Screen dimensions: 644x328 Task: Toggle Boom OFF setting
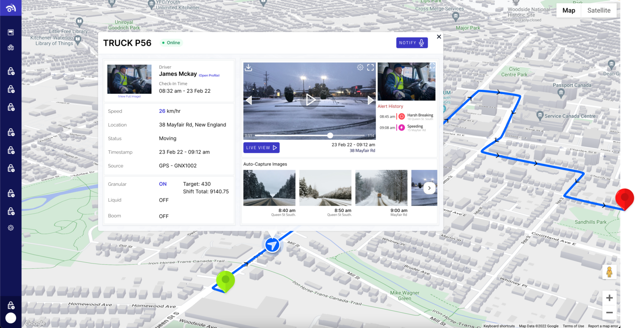click(164, 216)
